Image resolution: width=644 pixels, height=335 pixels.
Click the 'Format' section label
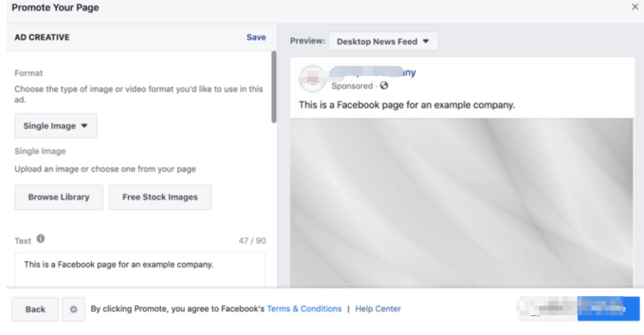pos(29,73)
